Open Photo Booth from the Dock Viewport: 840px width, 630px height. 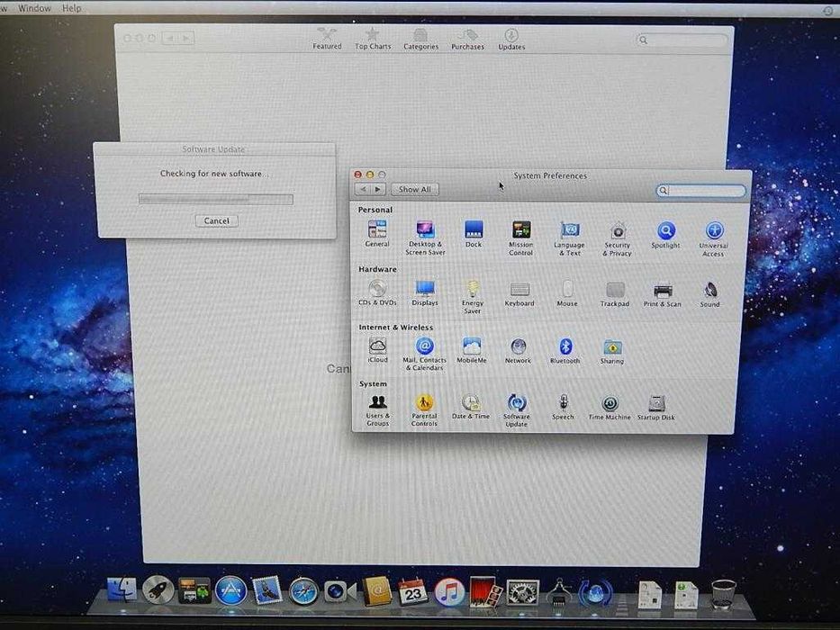tap(486, 592)
